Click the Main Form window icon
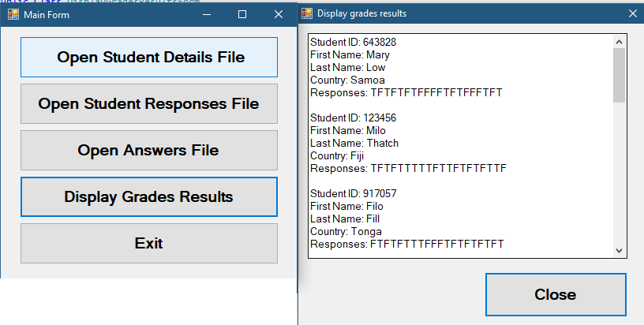Viewport: 644px width, 325px height. (13, 14)
